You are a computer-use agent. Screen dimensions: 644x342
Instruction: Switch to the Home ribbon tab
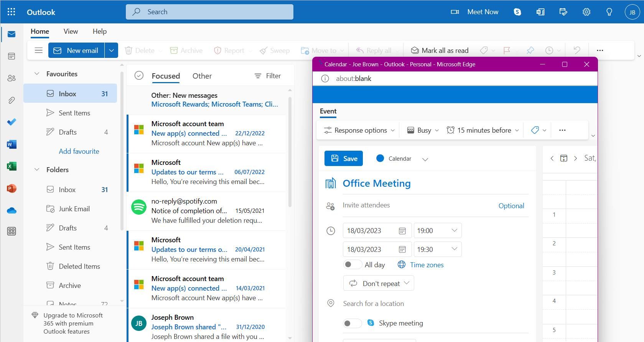[40, 31]
